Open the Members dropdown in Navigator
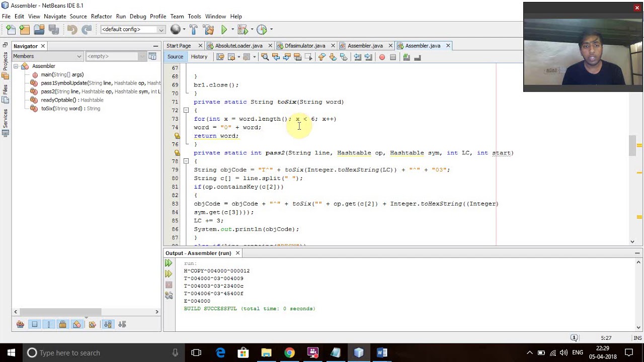The width and height of the screenshot is (644, 362). (x=47, y=56)
